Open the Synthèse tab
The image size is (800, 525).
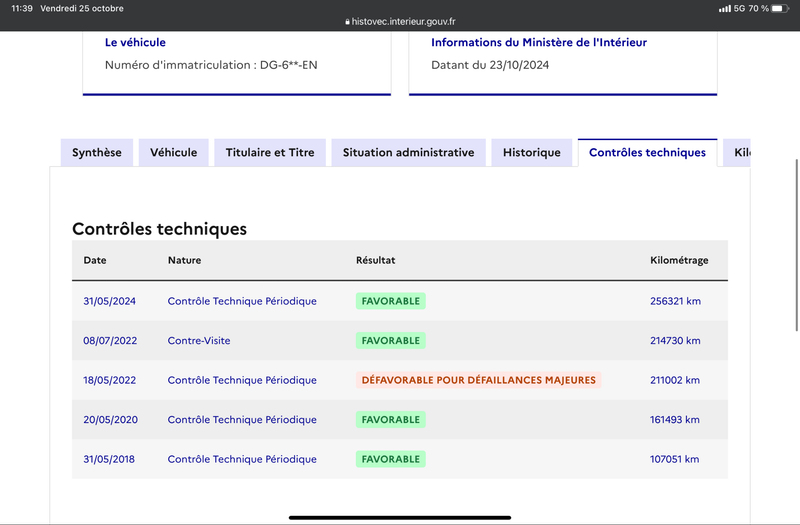point(97,153)
